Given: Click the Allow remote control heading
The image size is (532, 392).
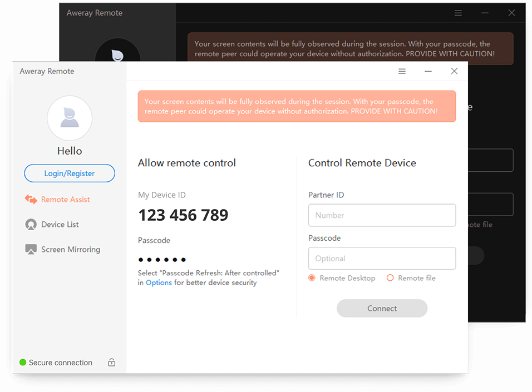Looking at the screenshot, I should 186,163.
